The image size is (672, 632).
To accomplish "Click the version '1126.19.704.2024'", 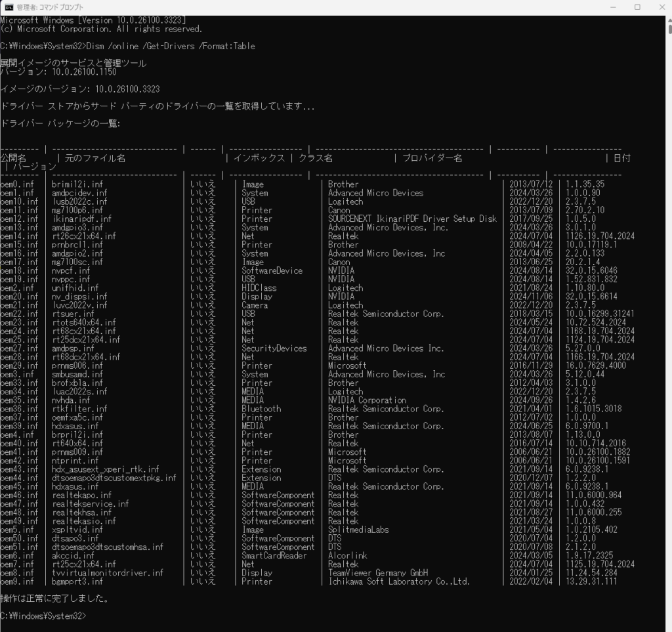I will coord(600,236).
